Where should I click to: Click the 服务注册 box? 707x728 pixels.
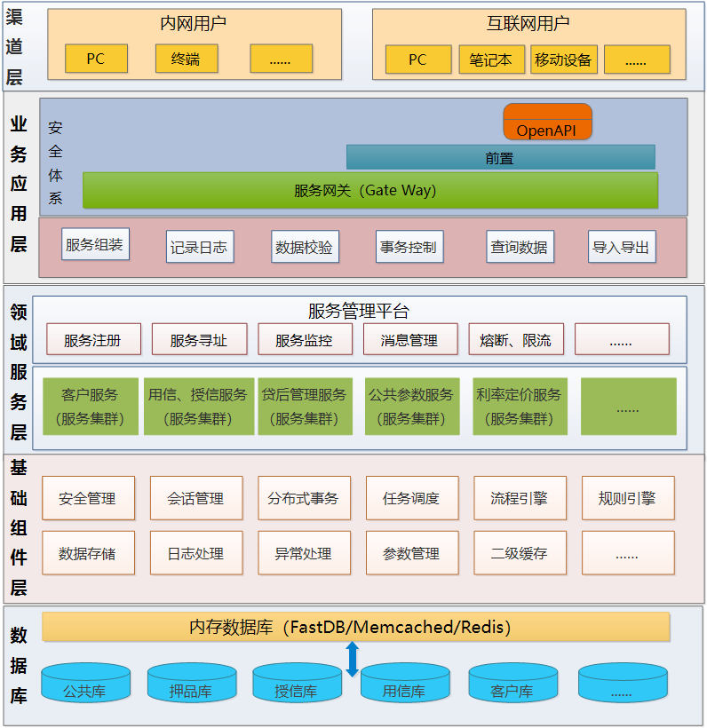coord(93,339)
